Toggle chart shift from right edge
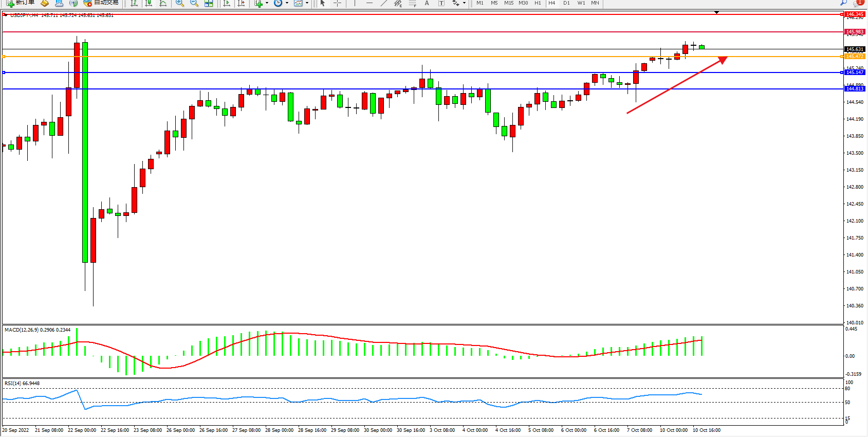This screenshot has width=868, height=437. (241, 3)
